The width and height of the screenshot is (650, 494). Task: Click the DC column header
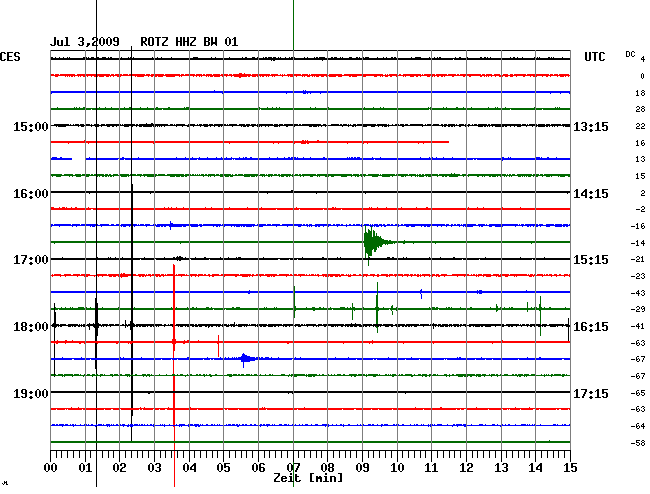coord(630,54)
